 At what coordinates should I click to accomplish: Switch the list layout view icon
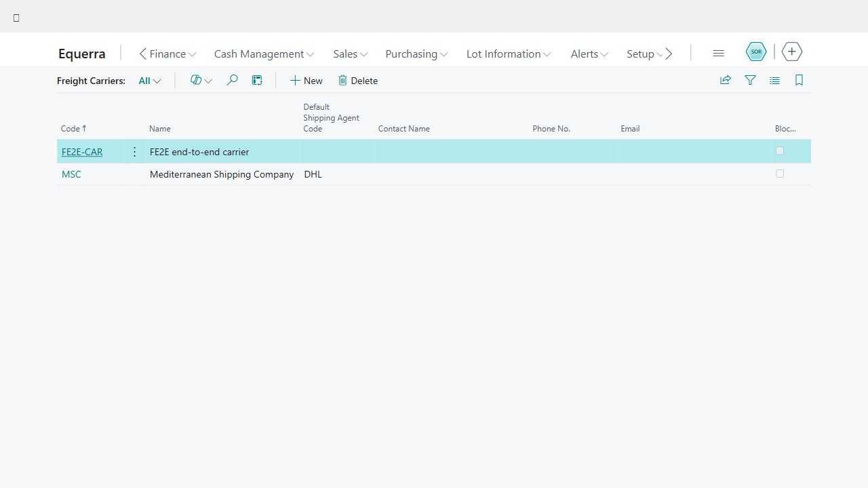tap(774, 80)
